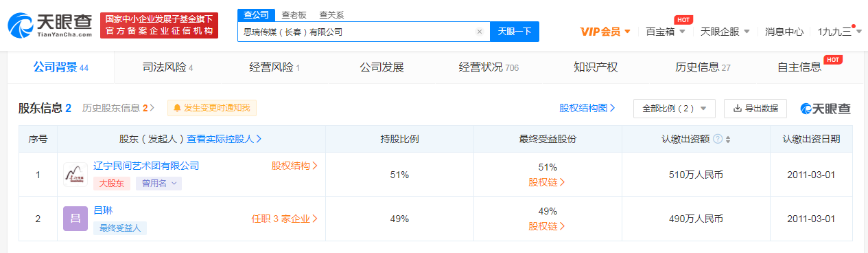This screenshot has height=253, width=868.
Task: Click 最终受益股份 column header
Action: pyautogui.click(x=548, y=139)
